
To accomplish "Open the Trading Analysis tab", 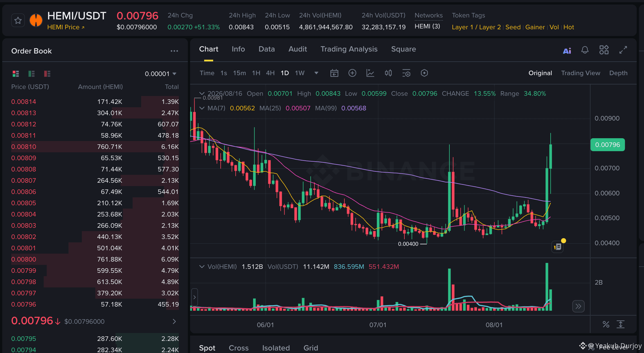I will (x=349, y=49).
